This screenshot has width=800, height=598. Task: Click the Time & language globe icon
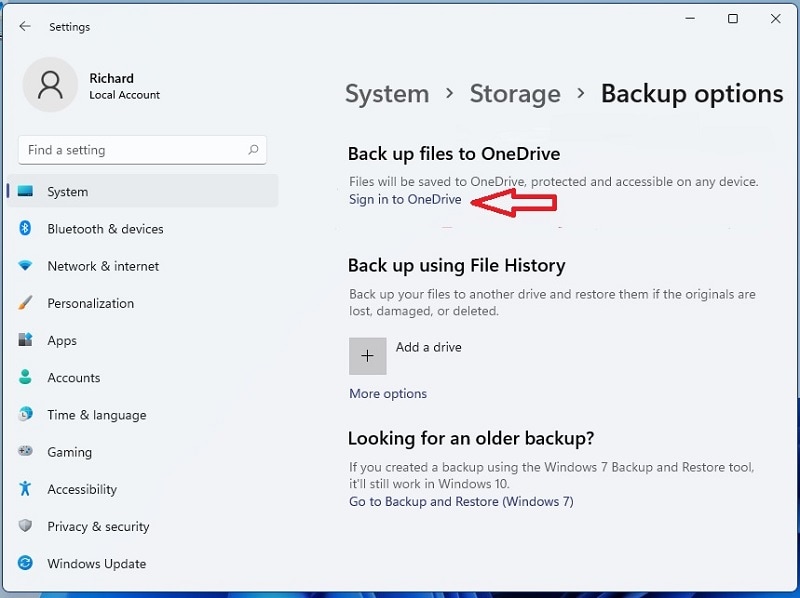[x=26, y=415]
